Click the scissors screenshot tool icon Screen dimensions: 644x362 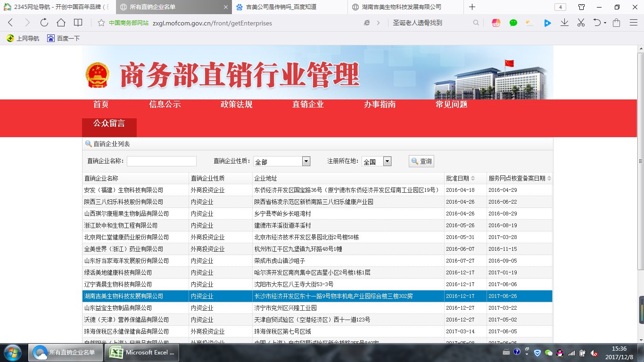click(581, 23)
